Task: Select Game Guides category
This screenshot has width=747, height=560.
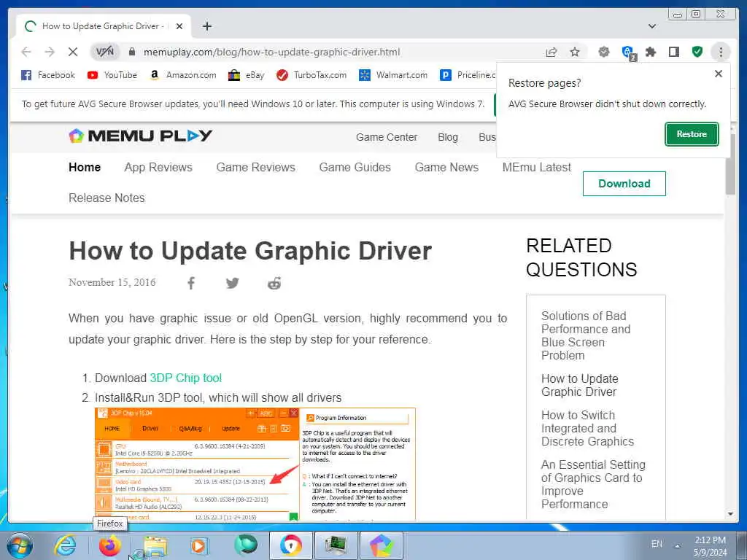Action: point(355,167)
